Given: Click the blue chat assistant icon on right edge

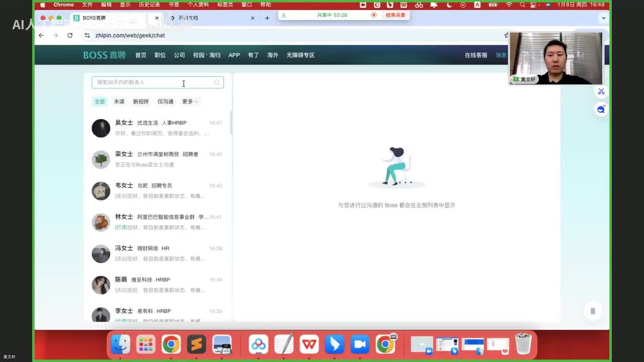Looking at the screenshot, I should [601, 109].
